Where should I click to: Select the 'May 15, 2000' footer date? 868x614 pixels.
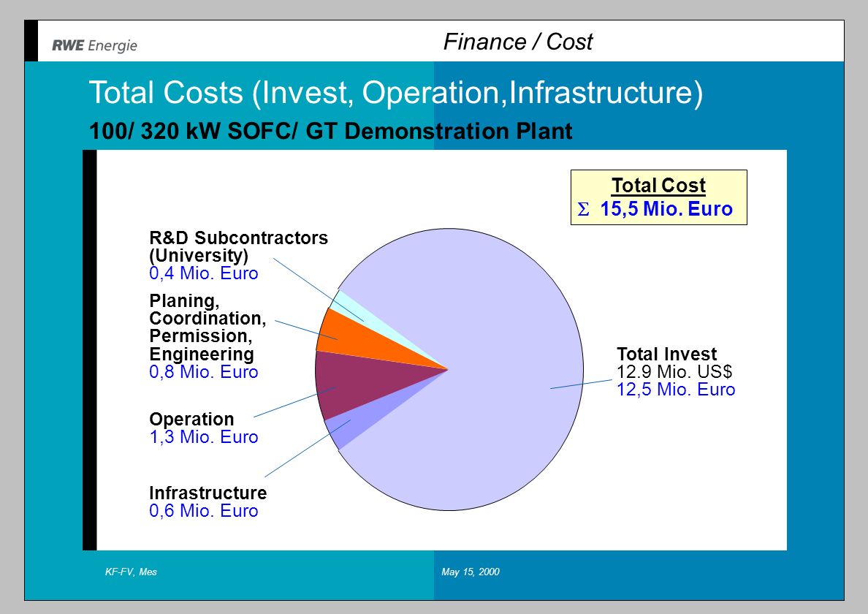[x=471, y=572]
